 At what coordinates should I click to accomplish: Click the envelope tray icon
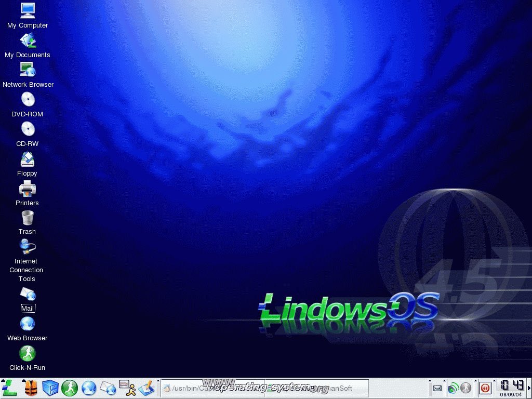[x=437, y=388]
